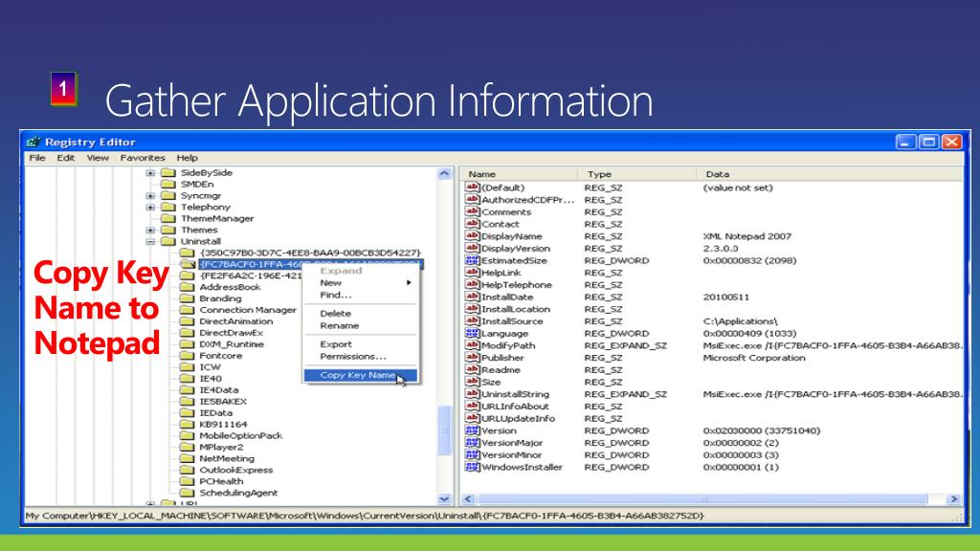Click the EstimatedSize DWORD value icon
The image size is (980, 551).
tap(471, 260)
